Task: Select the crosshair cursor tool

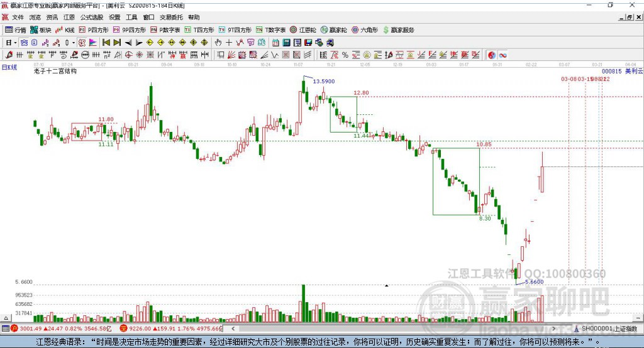Action: pyautogui.click(x=229, y=43)
